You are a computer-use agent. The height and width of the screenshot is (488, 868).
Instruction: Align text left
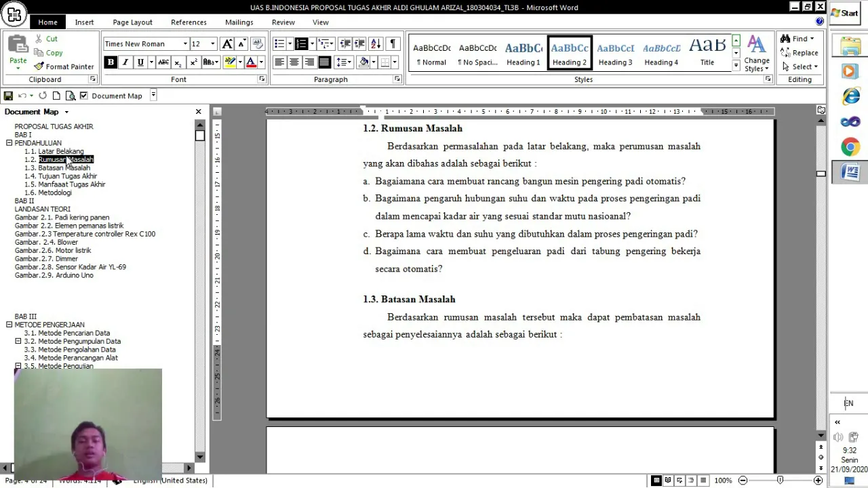(279, 62)
